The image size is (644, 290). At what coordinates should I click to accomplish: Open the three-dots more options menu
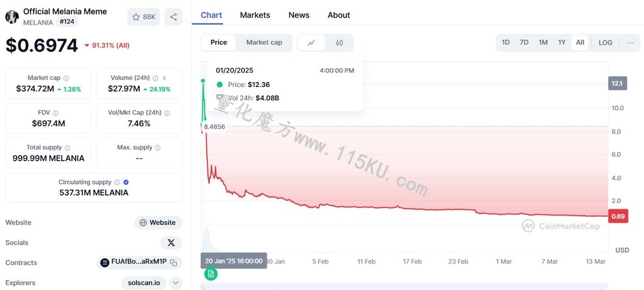630,43
